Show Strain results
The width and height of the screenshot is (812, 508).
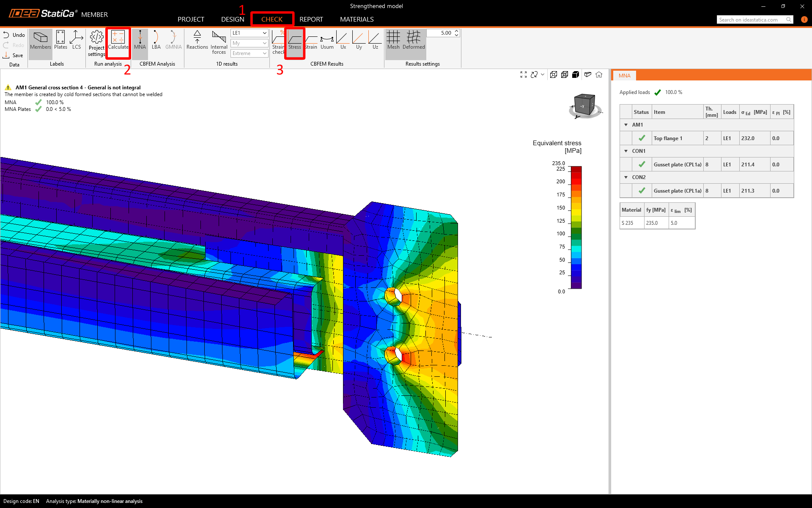[x=311, y=40]
